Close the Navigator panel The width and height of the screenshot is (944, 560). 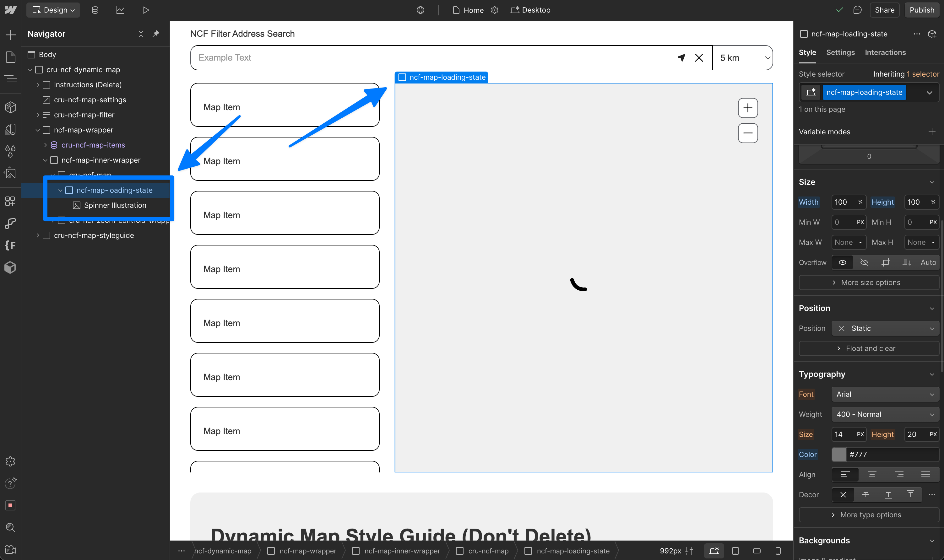[x=141, y=34]
